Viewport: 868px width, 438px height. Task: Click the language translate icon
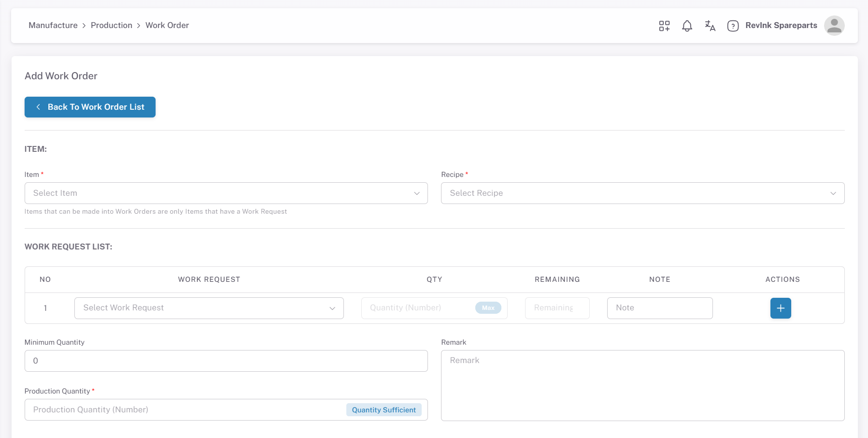point(710,26)
